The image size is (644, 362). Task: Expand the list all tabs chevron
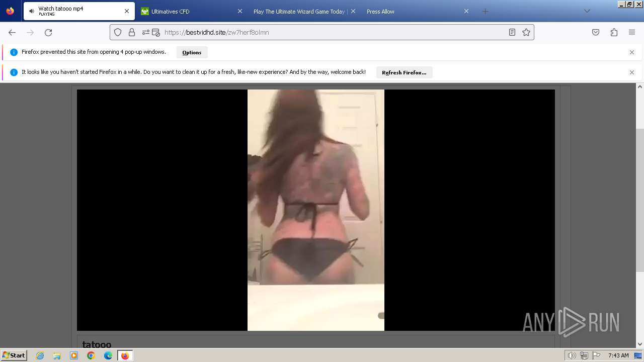(x=587, y=11)
